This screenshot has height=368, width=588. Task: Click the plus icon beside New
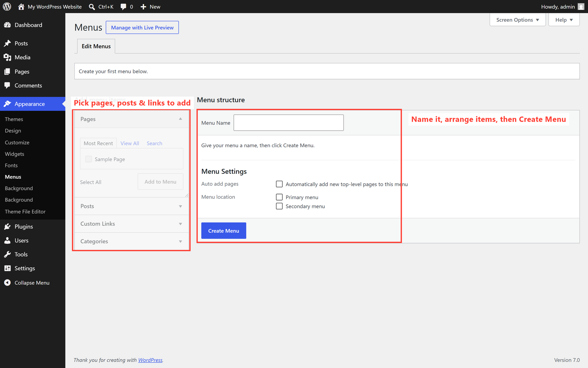143,7
